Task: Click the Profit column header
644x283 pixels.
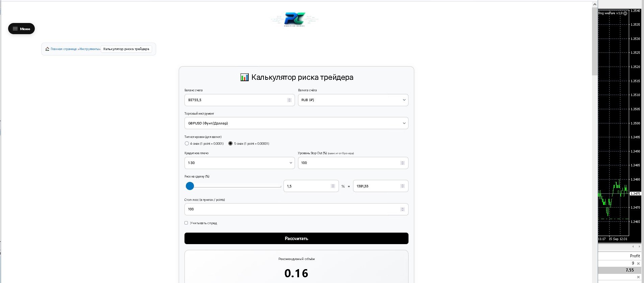Action: click(x=635, y=256)
